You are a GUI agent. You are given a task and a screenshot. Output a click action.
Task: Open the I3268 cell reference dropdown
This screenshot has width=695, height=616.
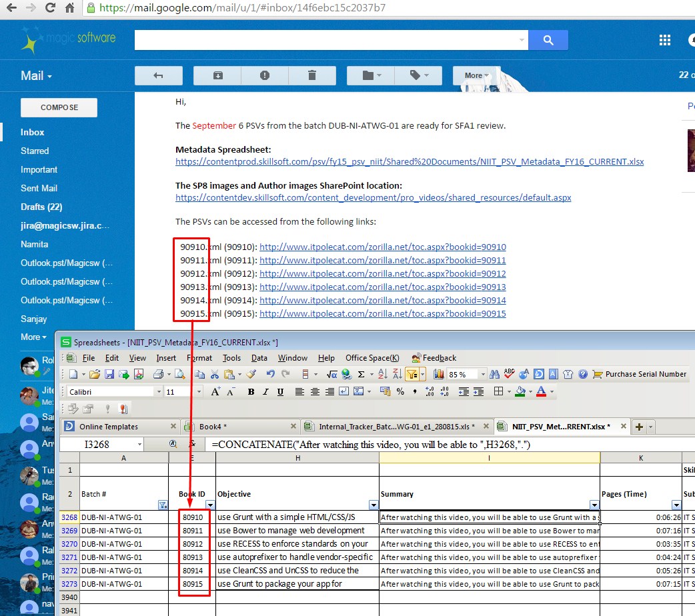139,444
